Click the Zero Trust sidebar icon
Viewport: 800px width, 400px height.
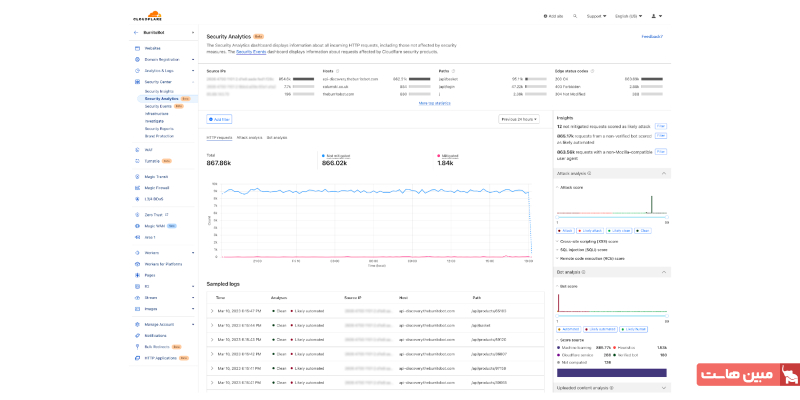[137, 215]
